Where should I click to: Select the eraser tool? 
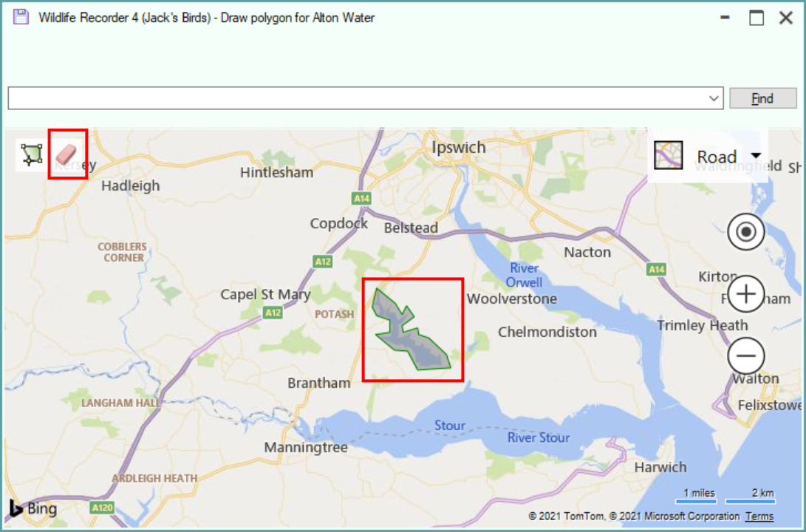(x=66, y=154)
